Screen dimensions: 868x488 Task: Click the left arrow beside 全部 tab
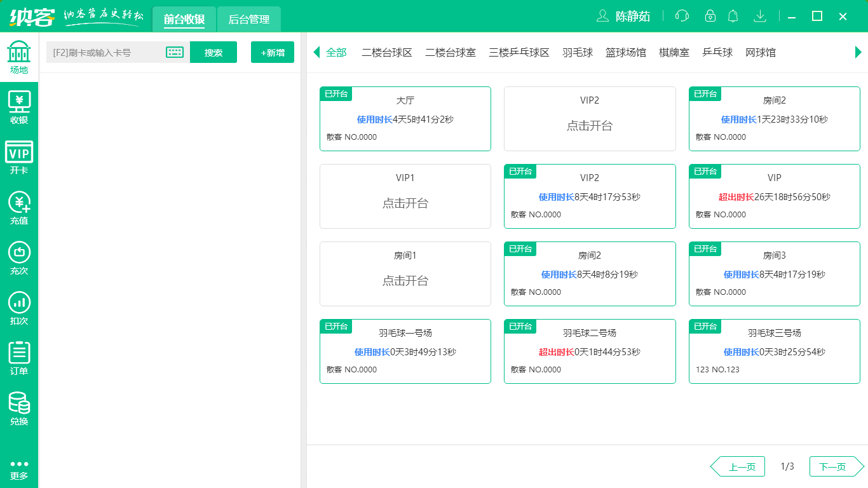316,53
